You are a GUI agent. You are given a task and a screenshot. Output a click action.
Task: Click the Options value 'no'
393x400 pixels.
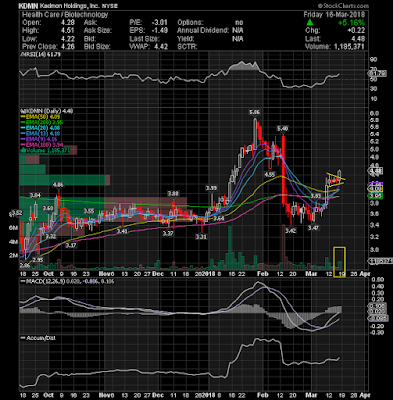click(239, 23)
